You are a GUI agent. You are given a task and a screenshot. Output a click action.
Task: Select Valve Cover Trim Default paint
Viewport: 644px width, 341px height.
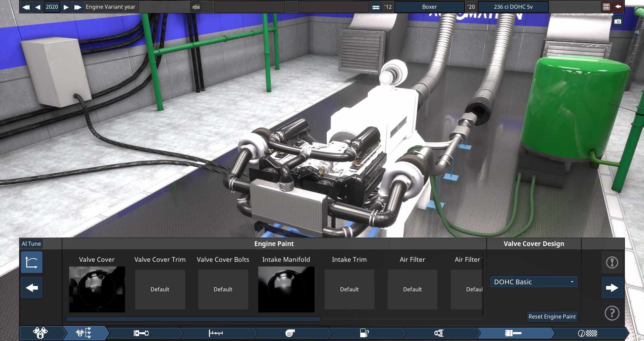pyautogui.click(x=160, y=289)
